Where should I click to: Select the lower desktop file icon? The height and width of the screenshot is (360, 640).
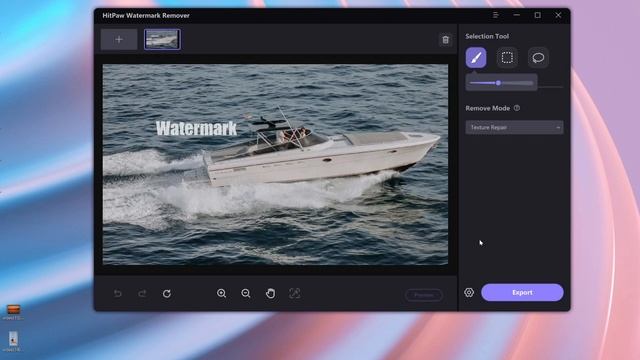click(x=13, y=342)
